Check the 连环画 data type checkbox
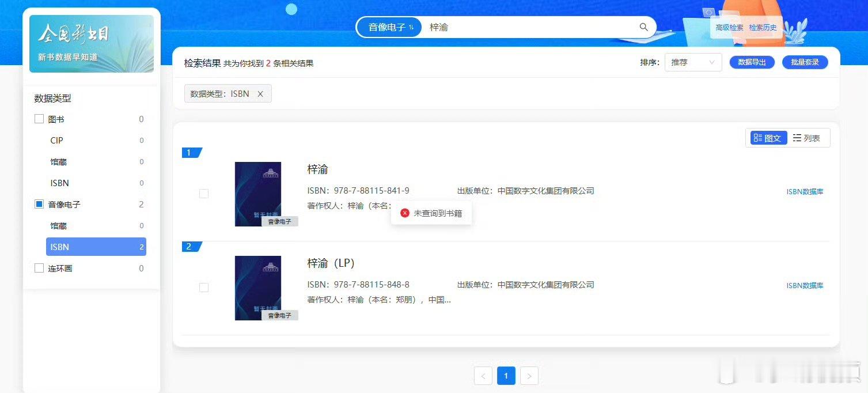 (39, 268)
